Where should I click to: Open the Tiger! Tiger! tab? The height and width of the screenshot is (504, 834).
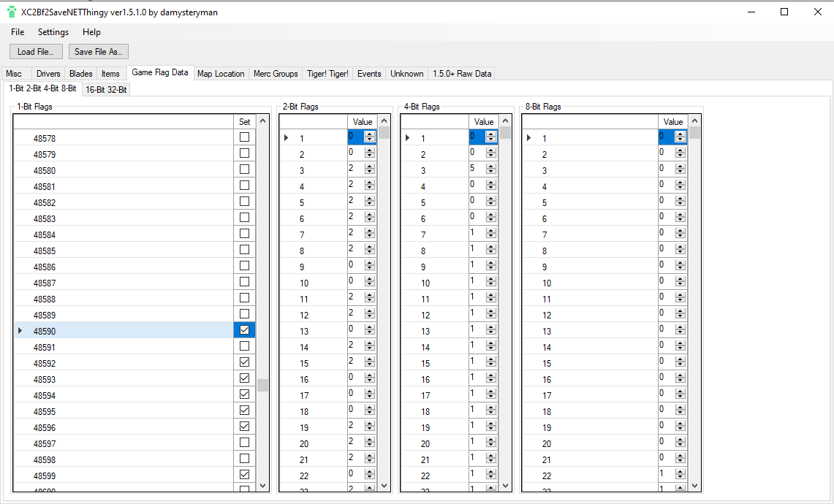pos(327,73)
